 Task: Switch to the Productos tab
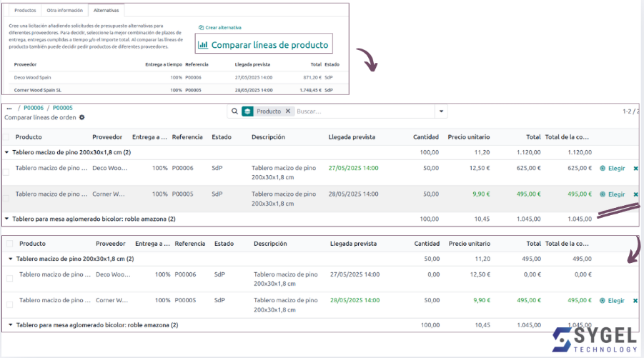pyautogui.click(x=25, y=11)
